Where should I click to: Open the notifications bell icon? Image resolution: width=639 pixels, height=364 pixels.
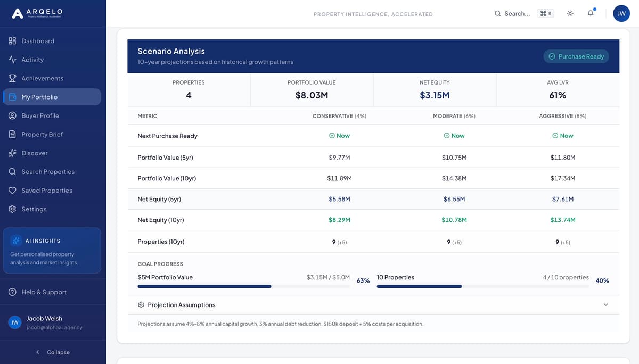pos(590,13)
